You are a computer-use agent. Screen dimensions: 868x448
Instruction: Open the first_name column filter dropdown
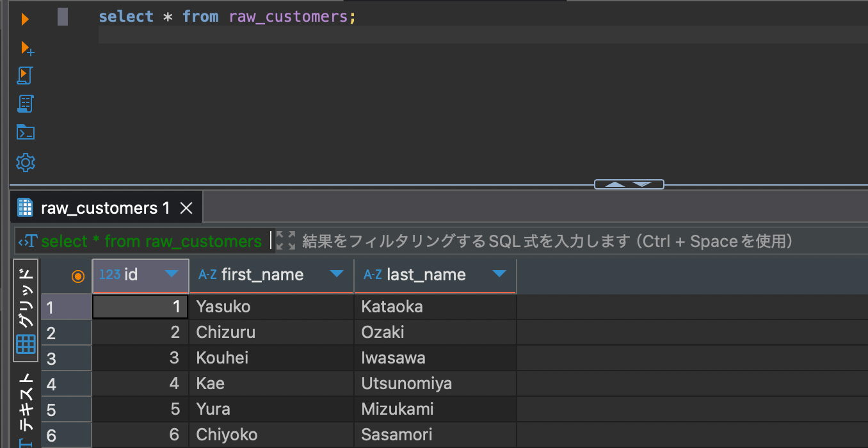point(337,275)
